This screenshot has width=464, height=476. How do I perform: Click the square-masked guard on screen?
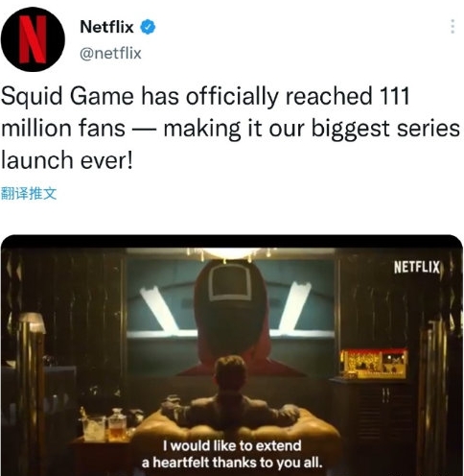[231, 315]
